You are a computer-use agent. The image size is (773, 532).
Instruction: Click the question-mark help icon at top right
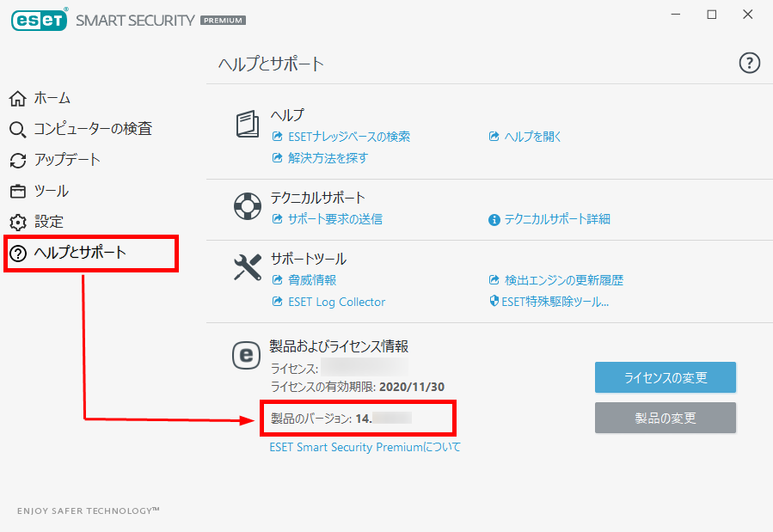click(x=749, y=63)
